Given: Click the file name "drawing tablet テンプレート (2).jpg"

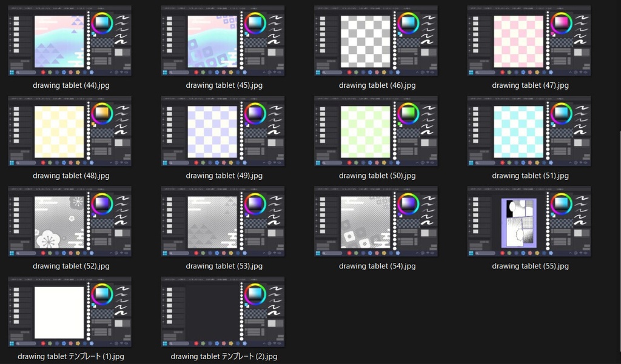Looking at the screenshot, I should pyautogui.click(x=224, y=357).
